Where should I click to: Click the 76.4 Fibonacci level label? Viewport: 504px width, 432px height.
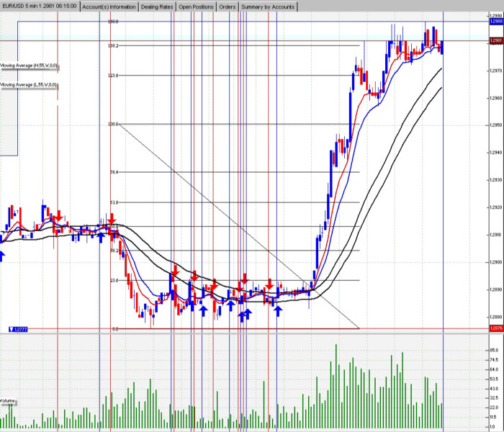click(x=114, y=172)
